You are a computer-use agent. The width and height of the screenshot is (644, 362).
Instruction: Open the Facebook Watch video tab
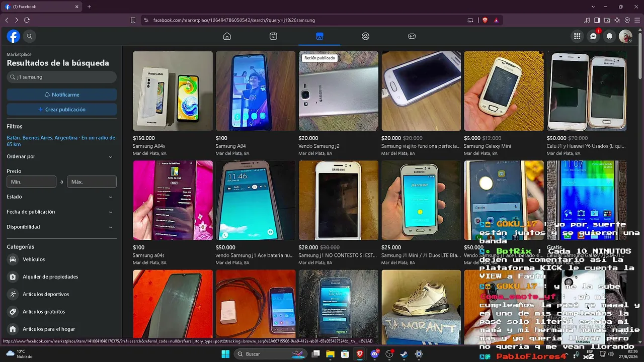[273, 36]
